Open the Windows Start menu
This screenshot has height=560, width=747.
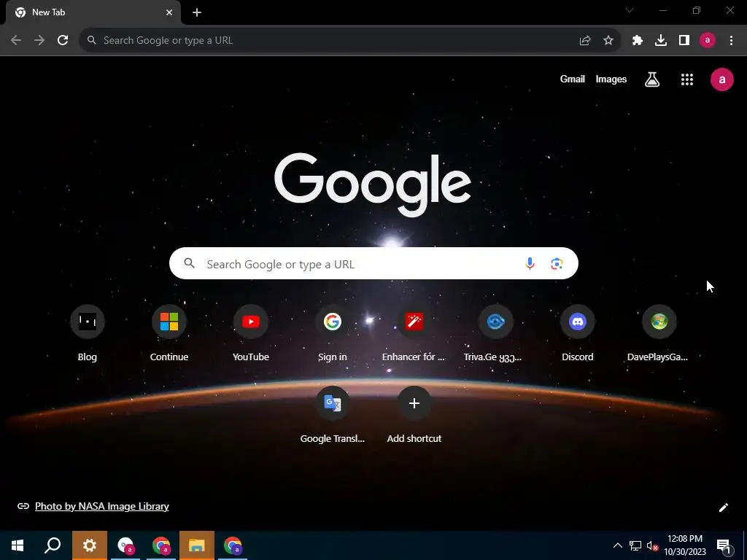(18, 545)
